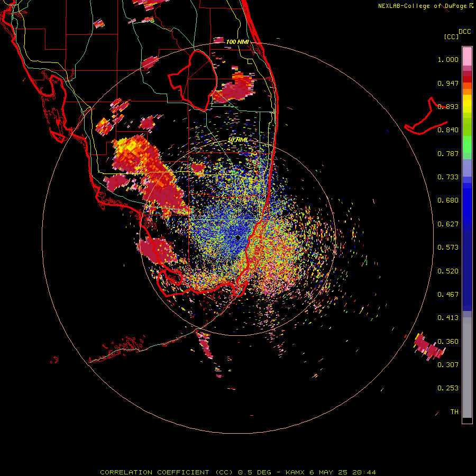Image resolution: width=476 pixels, height=476 pixels.
Task: Click the 0.467 legend value
Action: 448,295
